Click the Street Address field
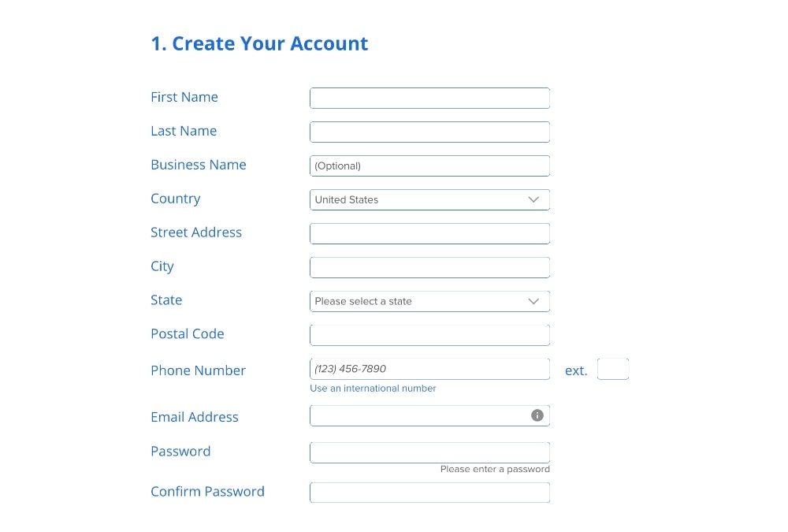This screenshot has width=788, height=532. 429,233
